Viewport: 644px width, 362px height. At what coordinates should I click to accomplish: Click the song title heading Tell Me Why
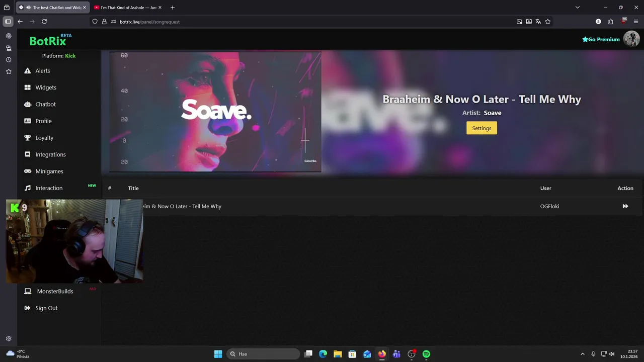(481, 99)
